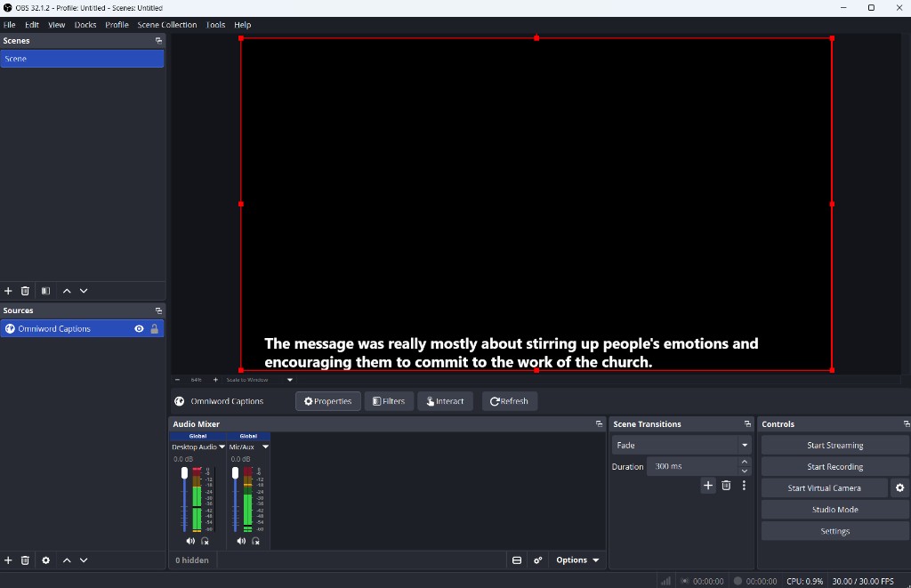Open Desktop Audio channel dropdown arrow
Screen dimensions: 911x588
pos(222,447)
